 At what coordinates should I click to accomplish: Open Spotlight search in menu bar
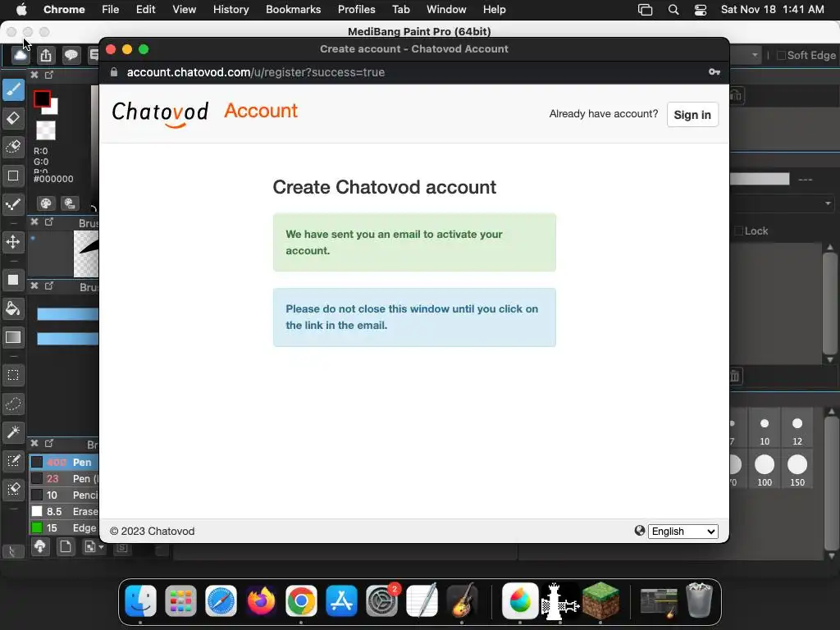pyautogui.click(x=673, y=10)
